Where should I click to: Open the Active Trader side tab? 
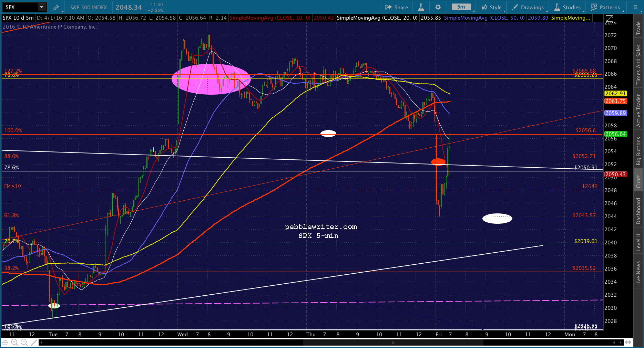pyautogui.click(x=638, y=111)
